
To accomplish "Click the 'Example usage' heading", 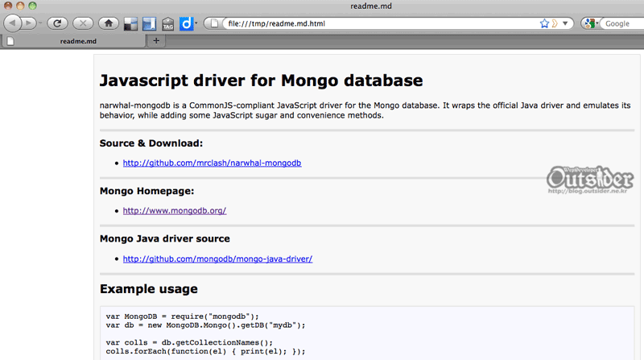I will point(149,289).
